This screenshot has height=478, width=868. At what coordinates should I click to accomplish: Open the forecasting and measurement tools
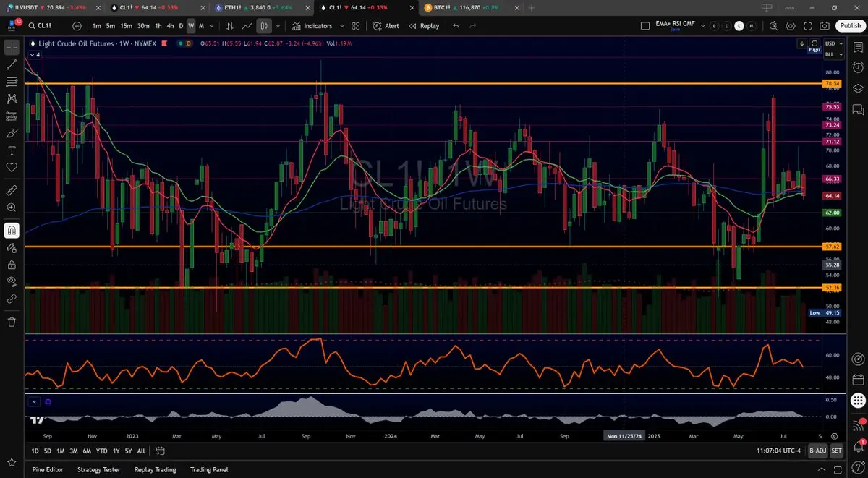(12, 116)
